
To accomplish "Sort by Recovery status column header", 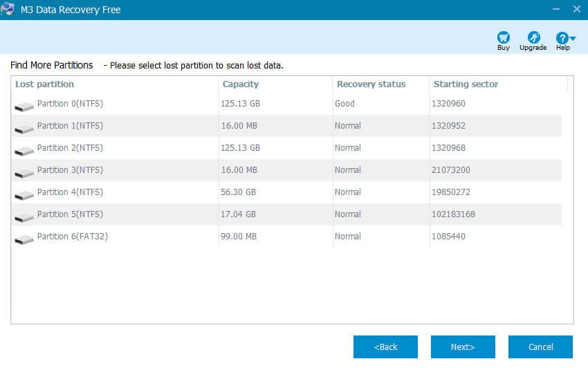I will pos(371,84).
